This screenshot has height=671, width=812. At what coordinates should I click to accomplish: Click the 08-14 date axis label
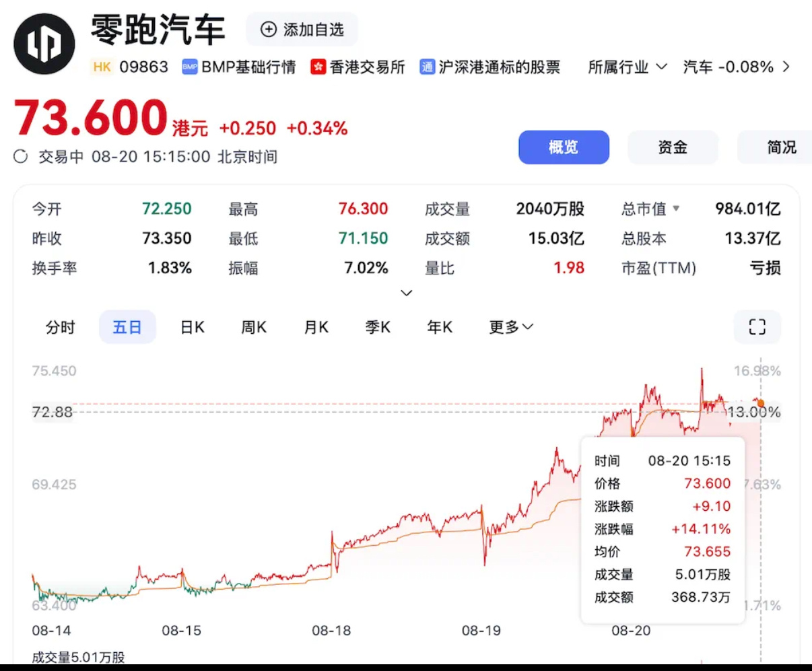[51, 631]
